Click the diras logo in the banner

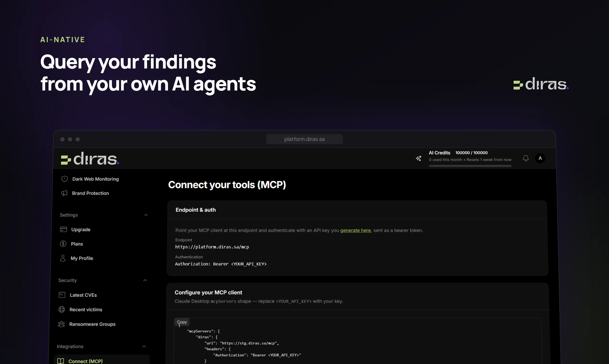click(x=541, y=84)
